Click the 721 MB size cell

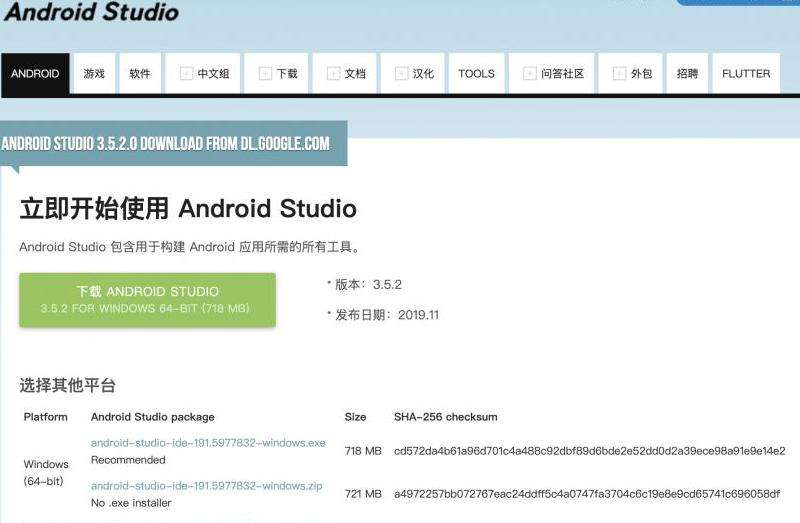[x=363, y=494]
